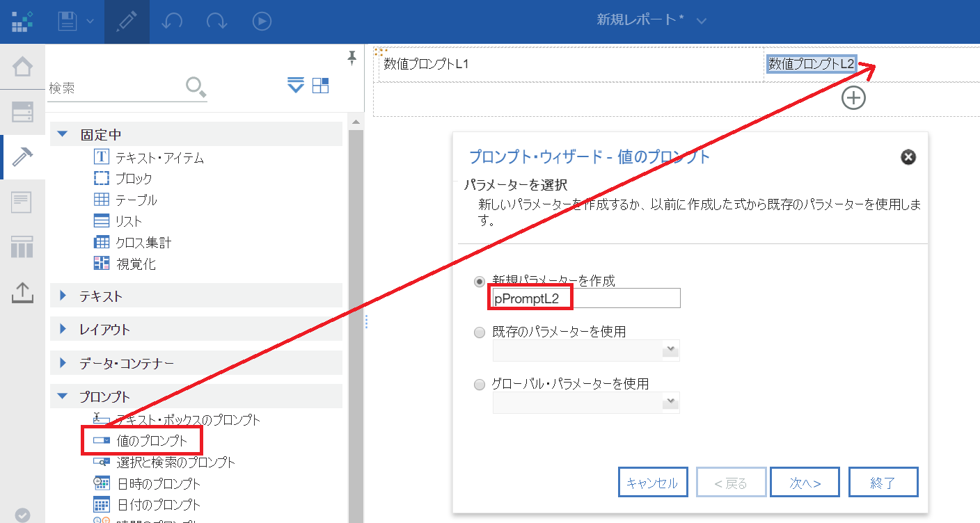The image size is (980, 523).
Task: Select 値のプロンプト item
Action: pyautogui.click(x=141, y=441)
